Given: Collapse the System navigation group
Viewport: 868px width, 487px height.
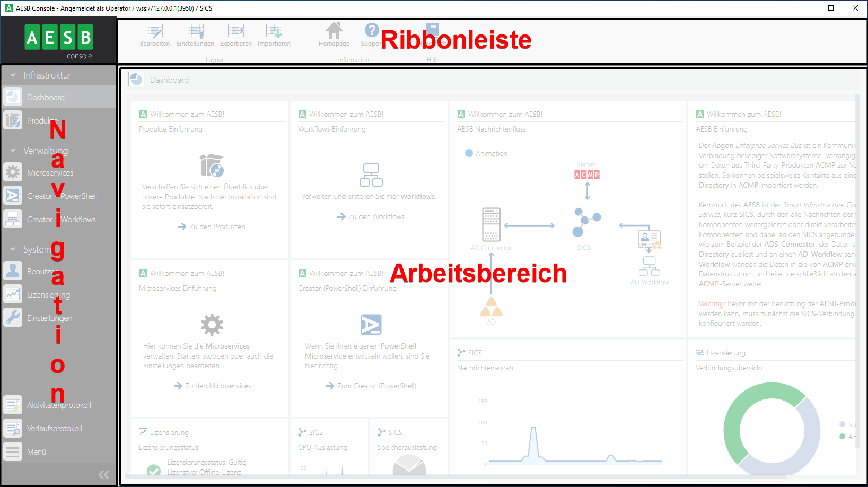Looking at the screenshot, I should 13,249.
